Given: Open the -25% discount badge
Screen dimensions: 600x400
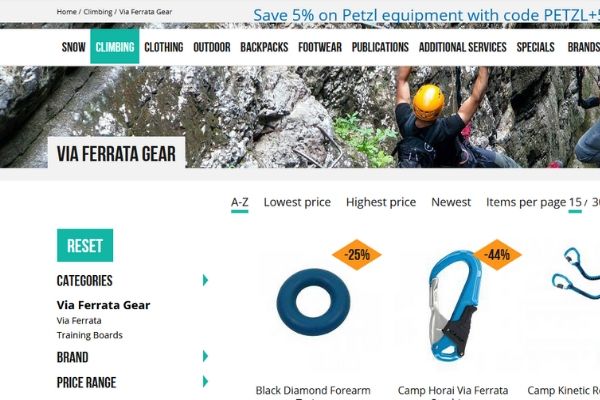Looking at the screenshot, I should (x=357, y=255).
